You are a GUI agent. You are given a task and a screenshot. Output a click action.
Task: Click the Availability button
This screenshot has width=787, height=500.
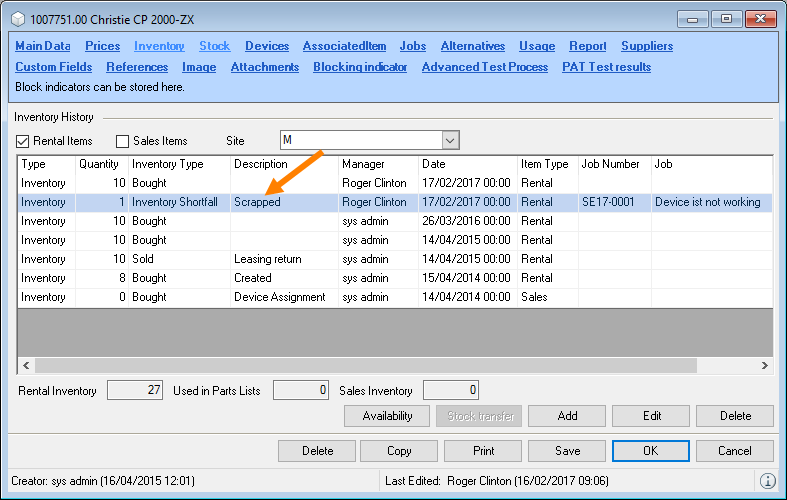coord(387,416)
